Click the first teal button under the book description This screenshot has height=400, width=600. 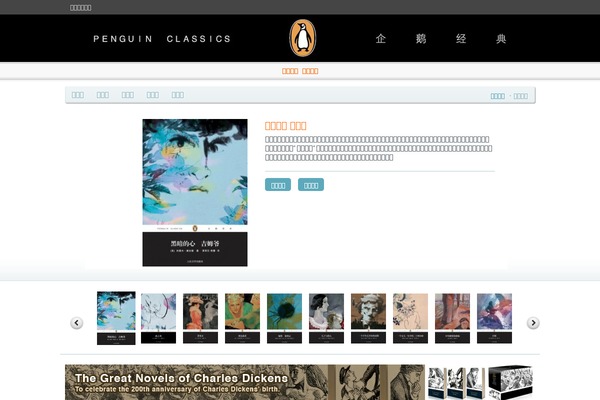click(x=278, y=185)
